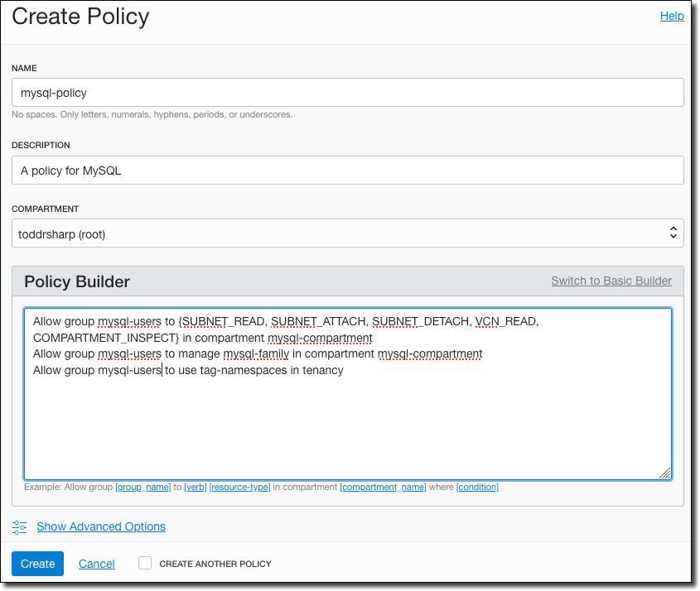Click the Create Policy page title

pos(80,16)
